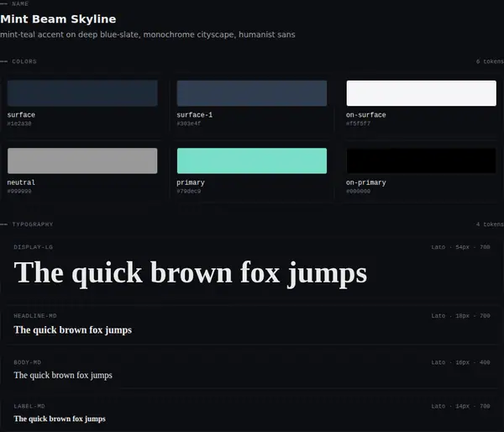Click the hex code under 'neutral'
The image size is (504, 432).
pos(19,191)
